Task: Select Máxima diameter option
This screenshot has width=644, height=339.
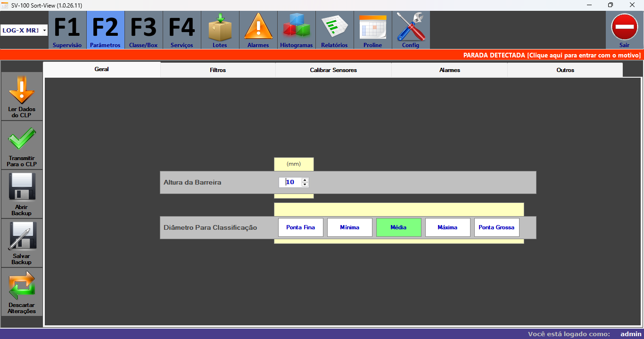Action: (x=448, y=227)
